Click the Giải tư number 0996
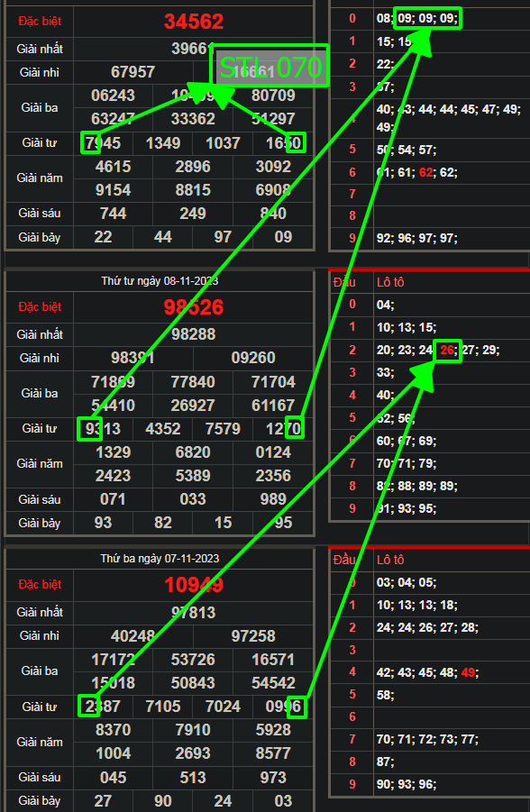Screen dimensions: 530x812 283,707
